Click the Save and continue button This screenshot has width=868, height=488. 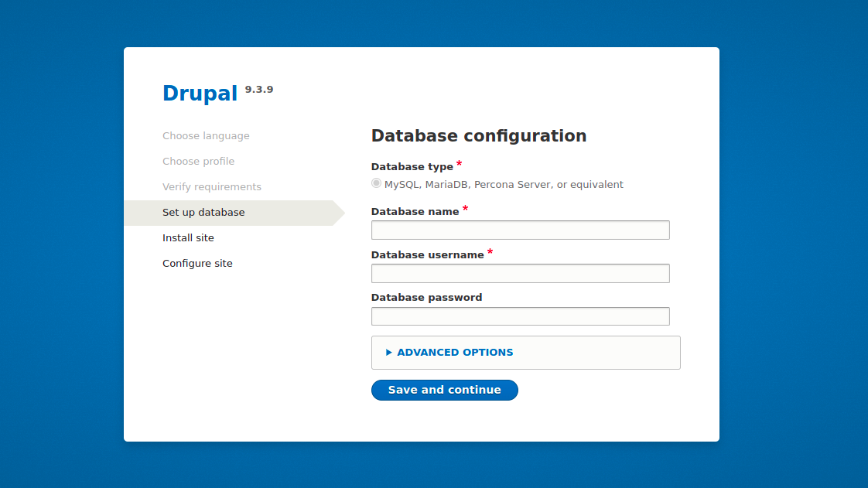click(445, 390)
